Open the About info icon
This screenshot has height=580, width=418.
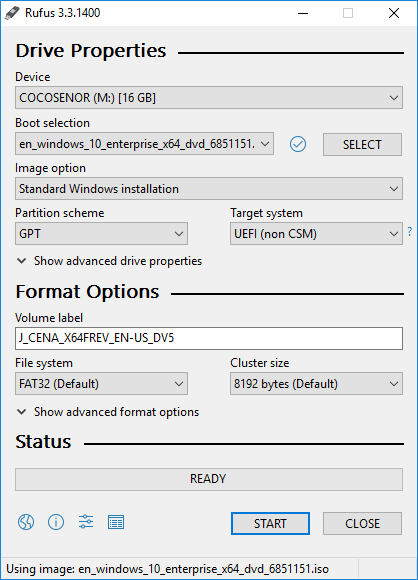(x=56, y=522)
